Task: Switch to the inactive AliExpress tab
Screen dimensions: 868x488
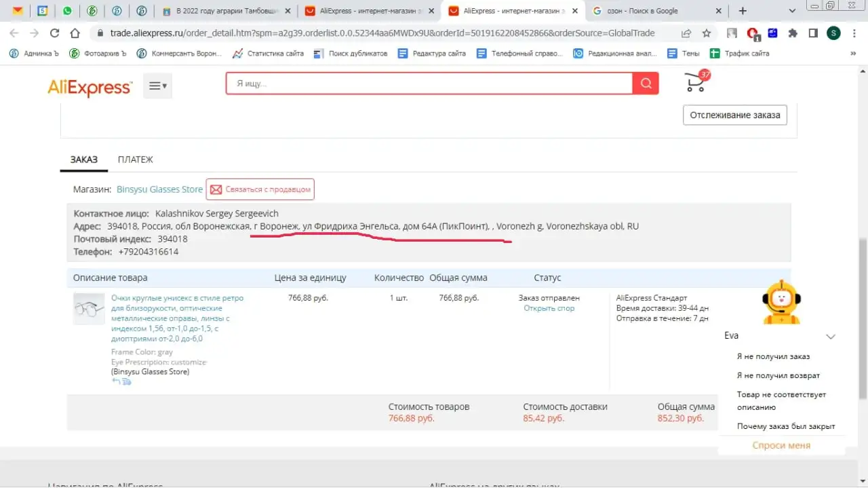Action: tap(370, 11)
